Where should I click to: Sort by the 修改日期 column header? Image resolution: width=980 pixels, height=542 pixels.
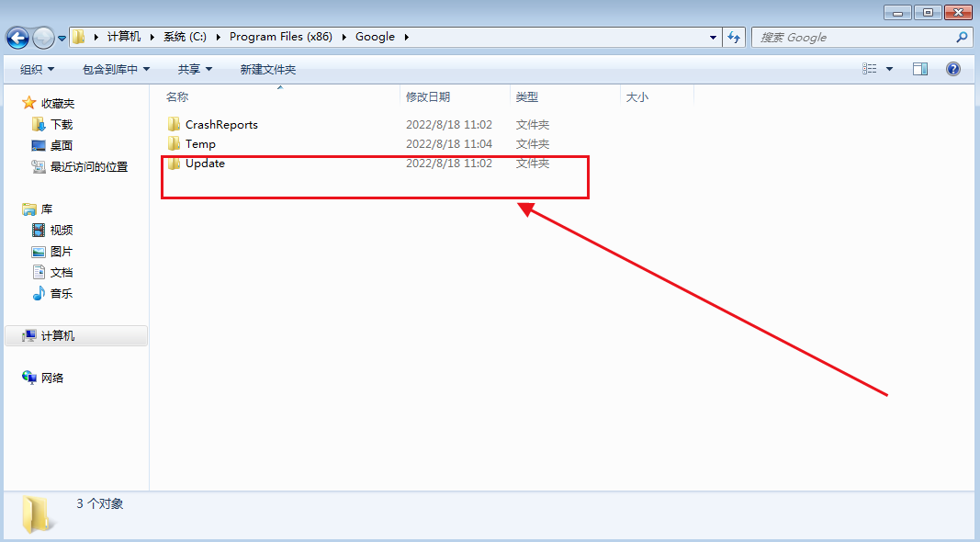[x=428, y=96]
